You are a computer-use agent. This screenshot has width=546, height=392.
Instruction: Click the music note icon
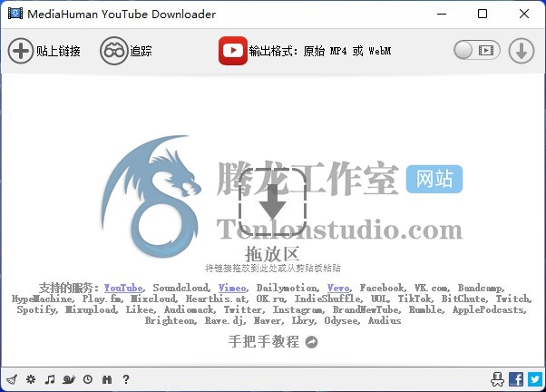coord(50,379)
